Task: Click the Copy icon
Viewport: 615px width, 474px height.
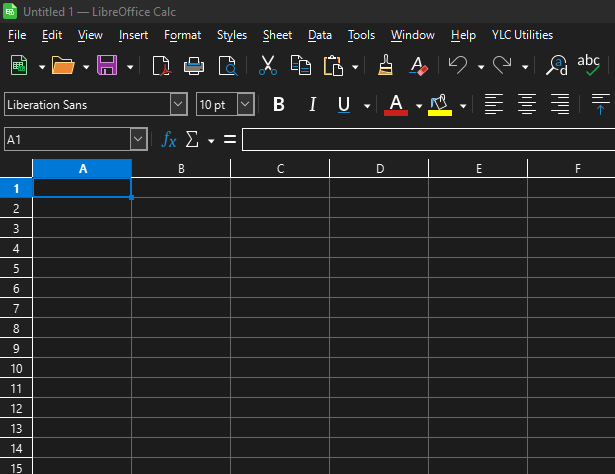Action: pyautogui.click(x=301, y=65)
